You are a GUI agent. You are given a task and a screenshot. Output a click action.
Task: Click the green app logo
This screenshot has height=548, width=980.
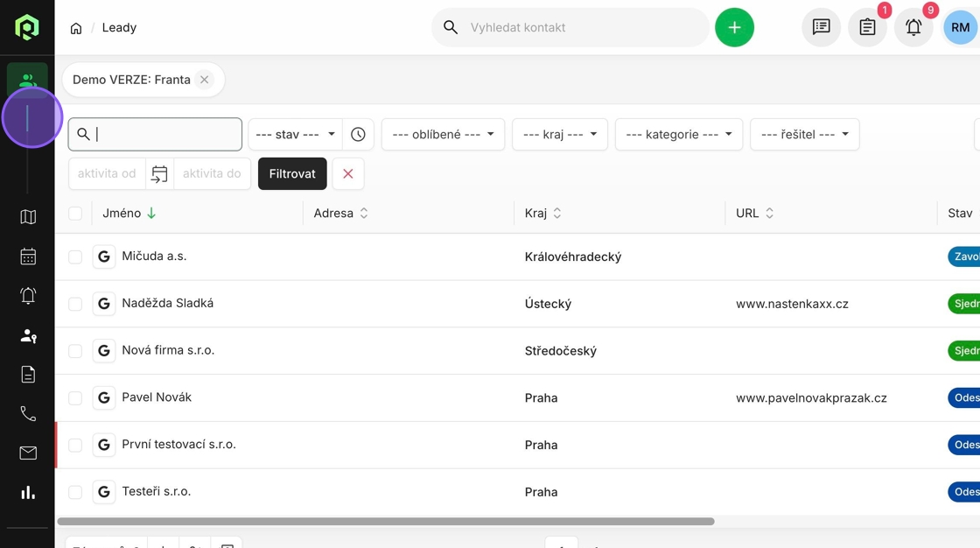click(27, 27)
